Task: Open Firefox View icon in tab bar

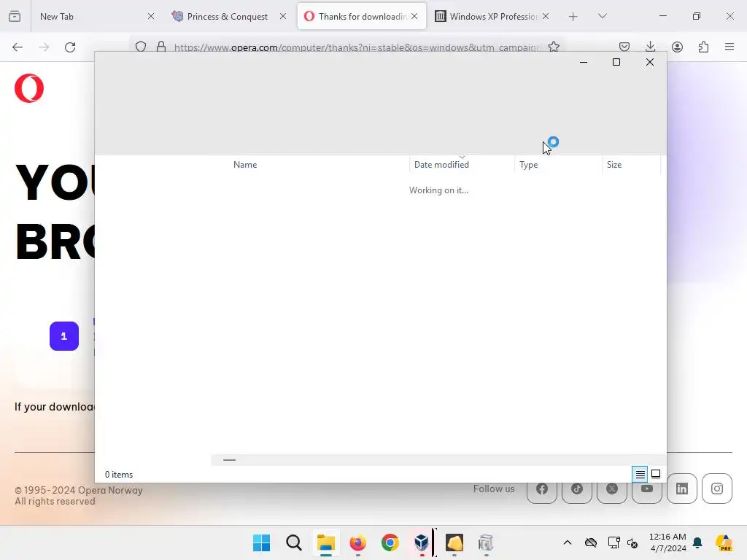Action: point(15,16)
